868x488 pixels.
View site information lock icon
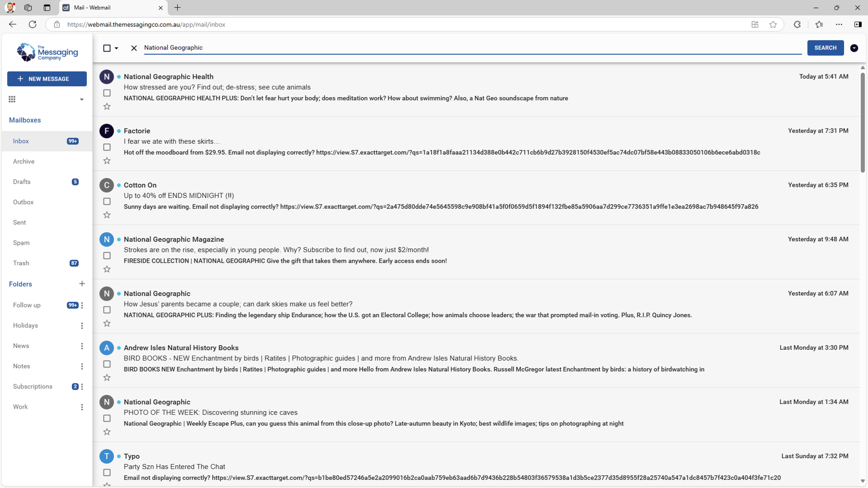[57, 24]
